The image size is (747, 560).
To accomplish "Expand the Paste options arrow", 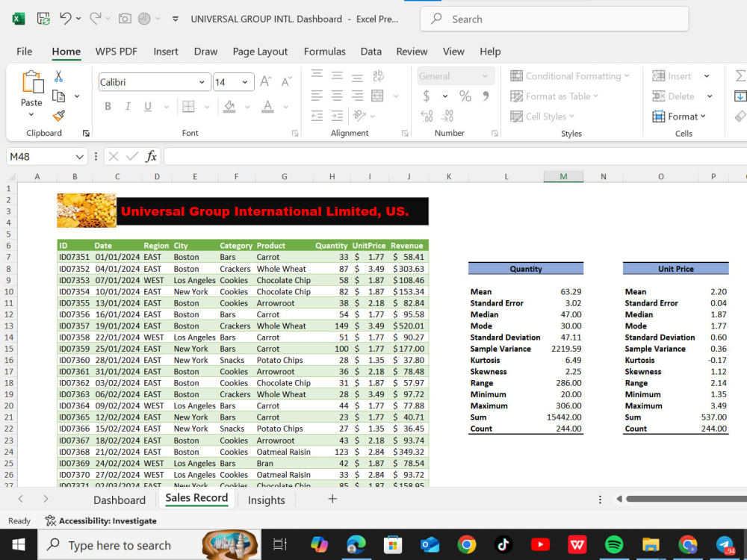I will coord(31,114).
